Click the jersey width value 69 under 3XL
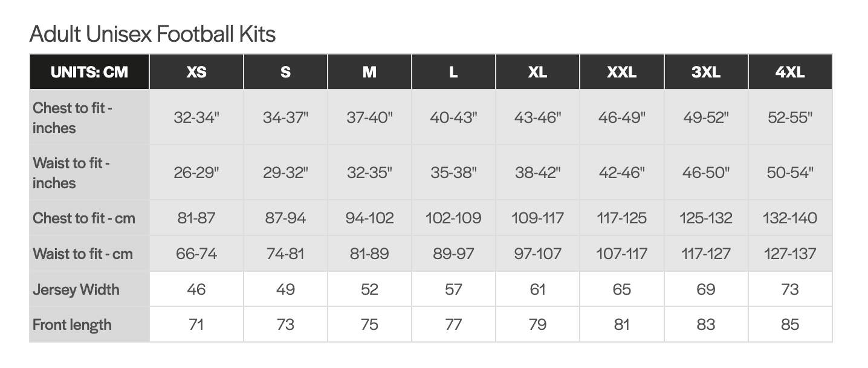The width and height of the screenshot is (868, 368). (x=705, y=289)
